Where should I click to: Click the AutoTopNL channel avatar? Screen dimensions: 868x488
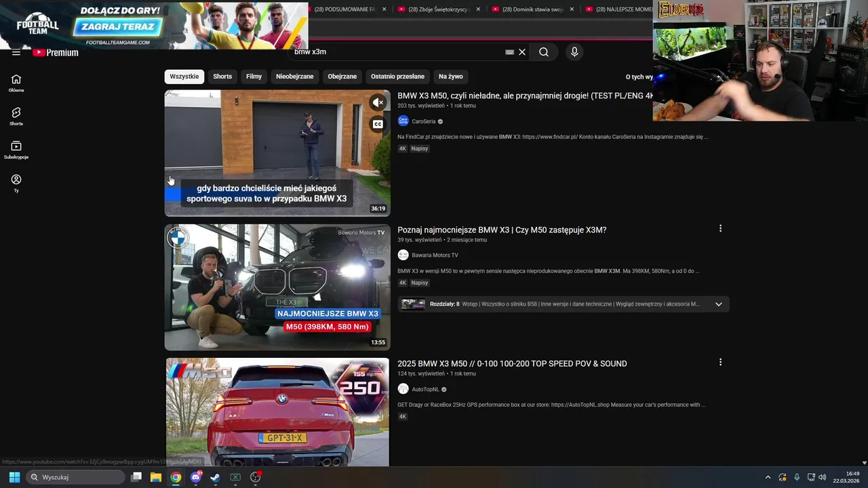click(403, 389)
